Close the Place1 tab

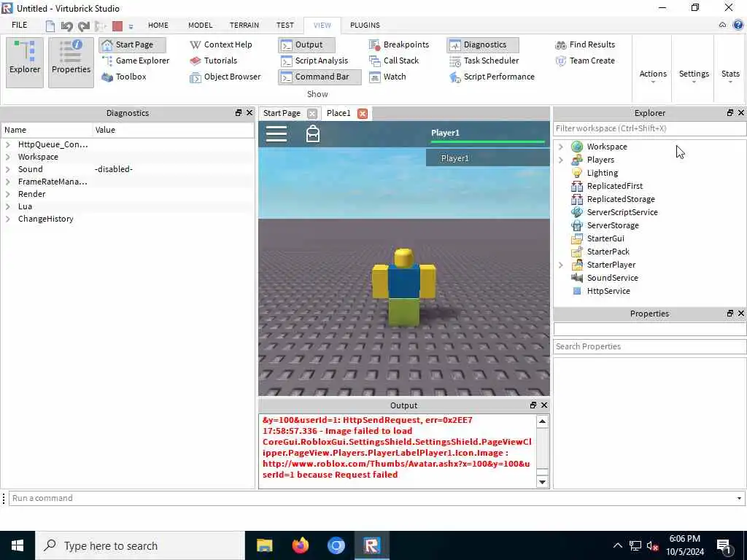click(363, 113)
